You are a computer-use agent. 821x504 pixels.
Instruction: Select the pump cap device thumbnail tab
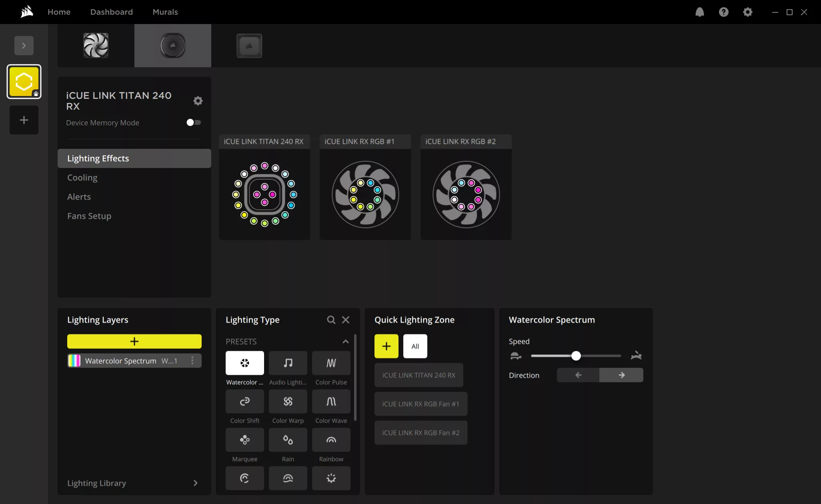pyautogui.click(x=173, y=46)
